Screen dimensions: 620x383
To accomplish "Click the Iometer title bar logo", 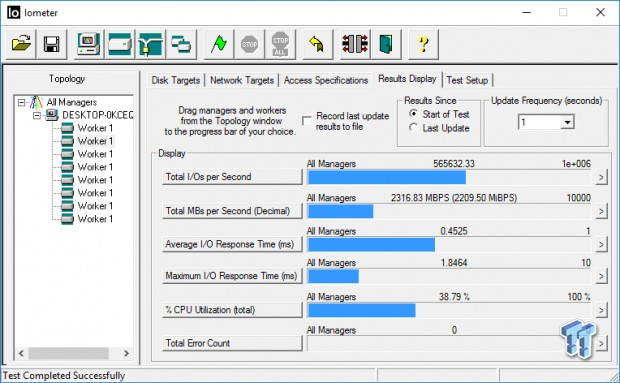I will (13, 13).
